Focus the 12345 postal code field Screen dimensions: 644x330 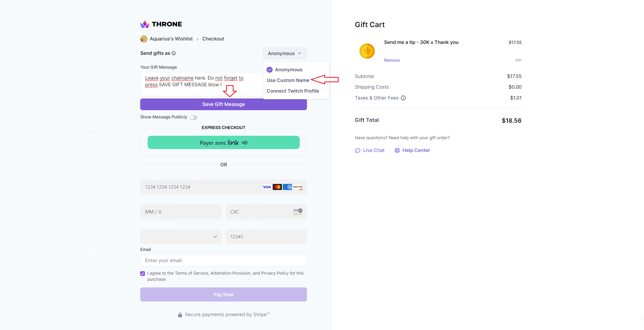(x=266, y=237)
